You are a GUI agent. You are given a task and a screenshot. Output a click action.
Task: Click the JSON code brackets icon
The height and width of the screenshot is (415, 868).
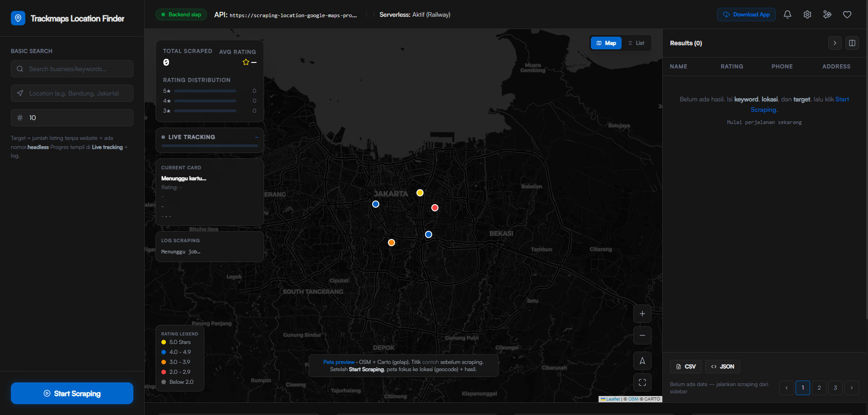(x=714, y=367)
